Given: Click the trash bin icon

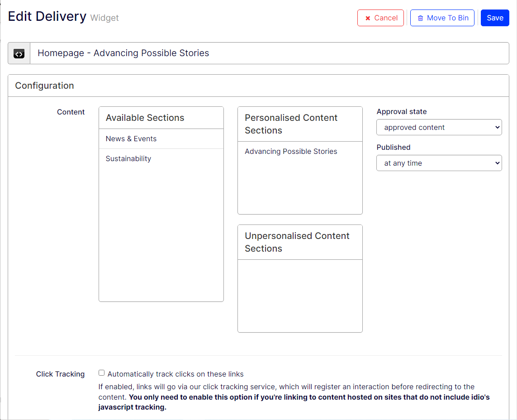Looking at the screenshot, I should [420, 18].
